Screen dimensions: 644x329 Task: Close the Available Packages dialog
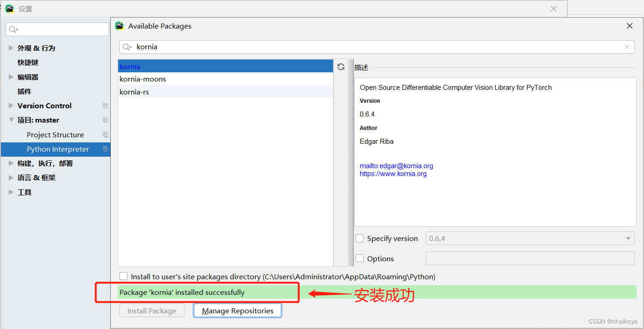[x=630, y=26]
